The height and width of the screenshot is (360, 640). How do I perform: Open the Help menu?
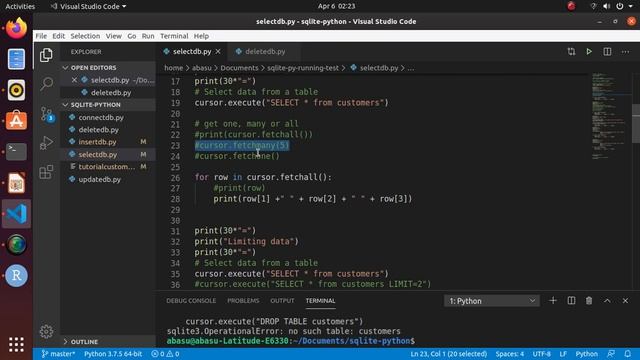pyautogui.click(x=201, y=36)
